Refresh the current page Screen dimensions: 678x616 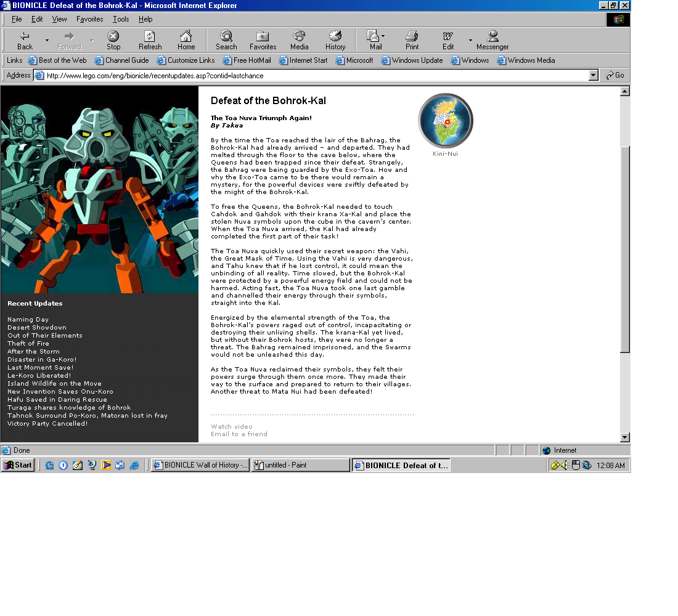[x=150, y=41]
